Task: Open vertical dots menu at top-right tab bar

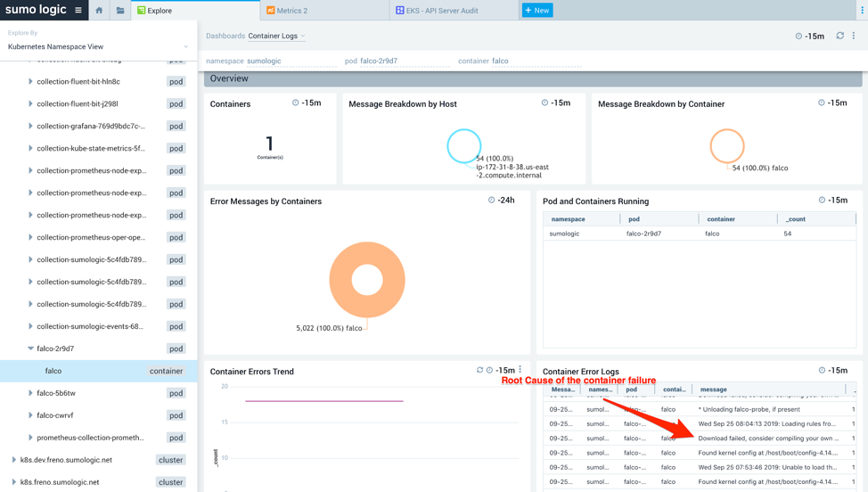Action: (860, 10)
